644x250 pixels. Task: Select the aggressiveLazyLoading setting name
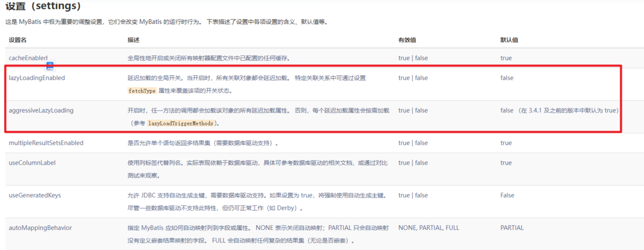[x=41, y=110]
